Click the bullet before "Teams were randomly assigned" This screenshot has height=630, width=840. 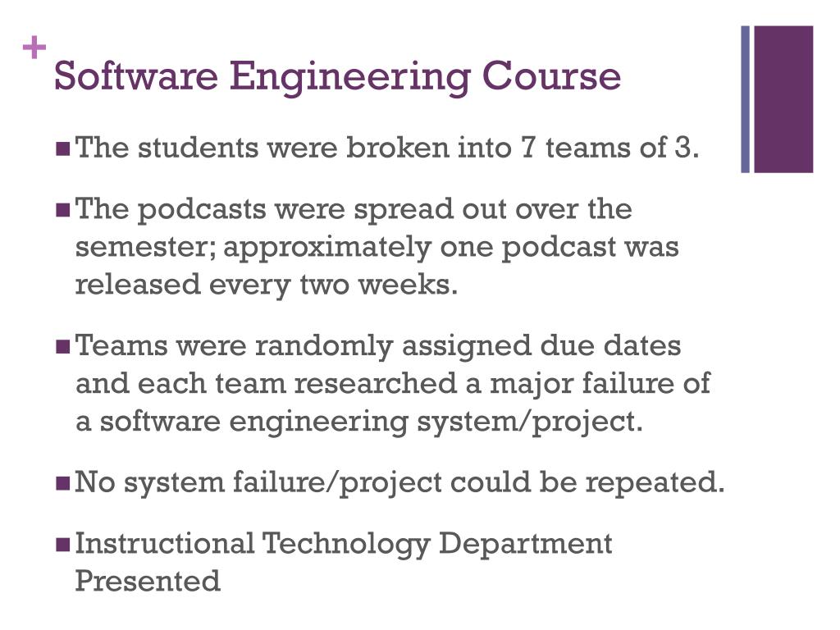[62, 347]
